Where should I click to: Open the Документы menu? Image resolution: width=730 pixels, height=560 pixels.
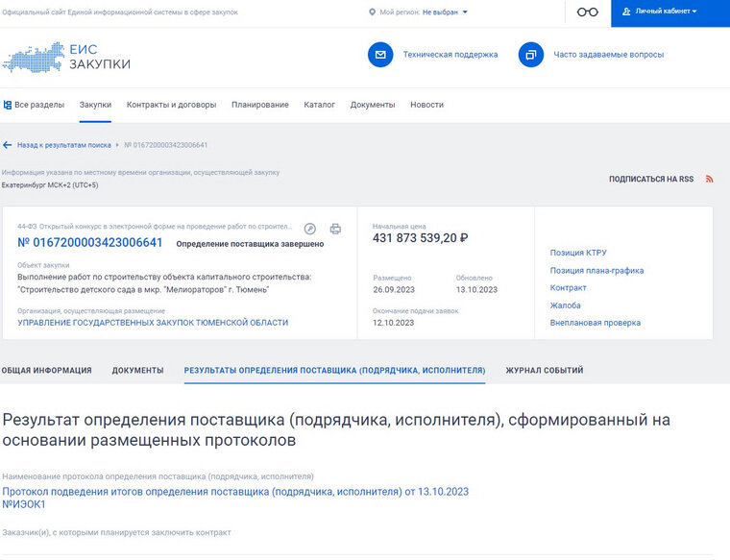click(x=373, y=105)
